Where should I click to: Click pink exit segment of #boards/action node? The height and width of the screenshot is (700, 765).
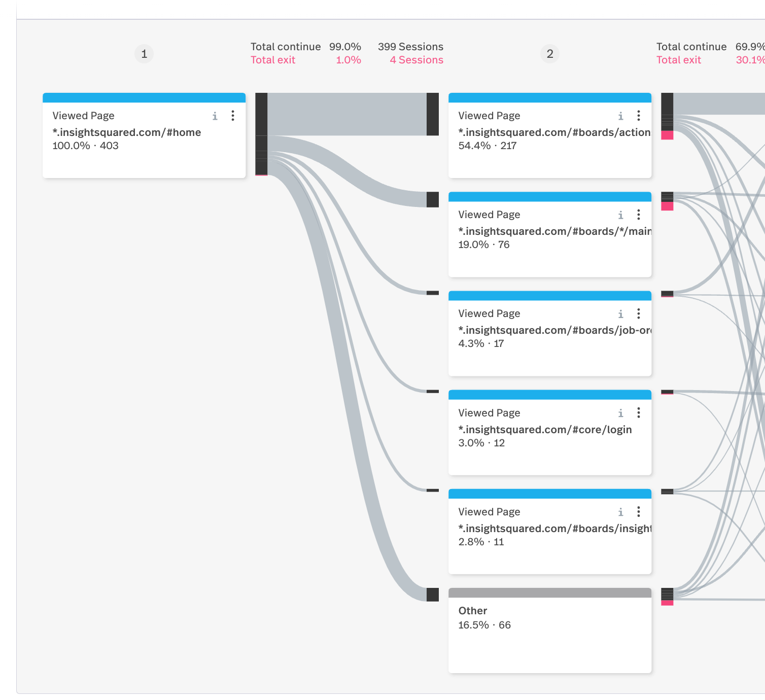(x=667, y=135)
